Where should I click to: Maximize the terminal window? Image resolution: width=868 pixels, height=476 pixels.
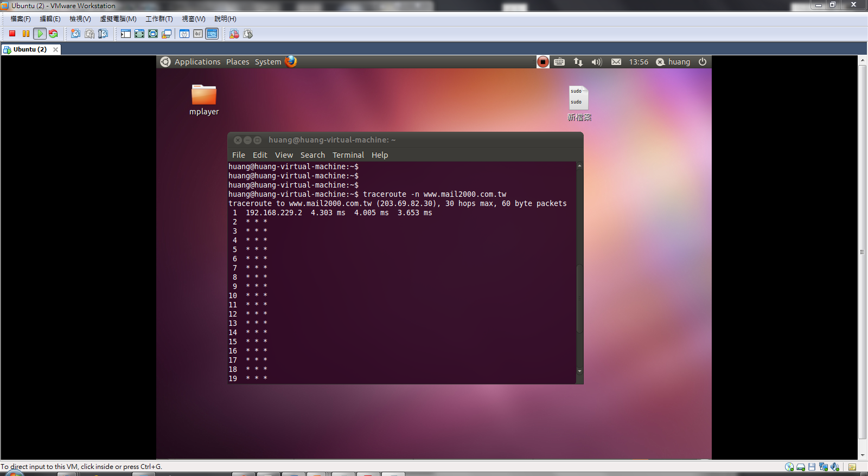(x=257, y=140)
